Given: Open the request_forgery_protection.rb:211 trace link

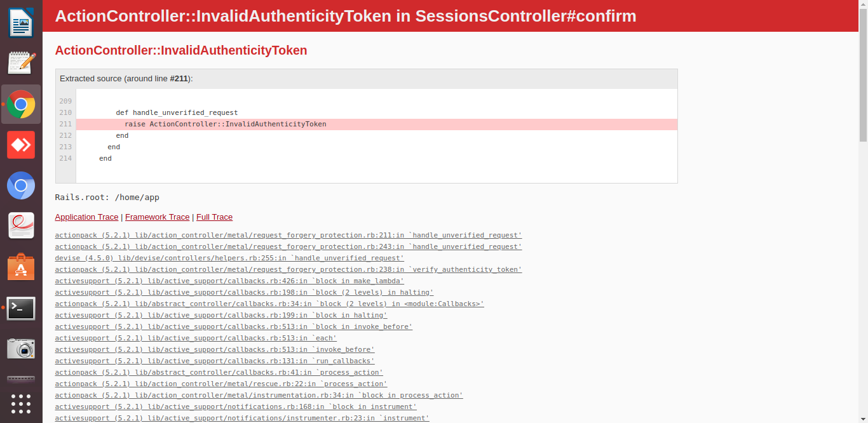Looking at the screenshot, I should click(288, 235).
